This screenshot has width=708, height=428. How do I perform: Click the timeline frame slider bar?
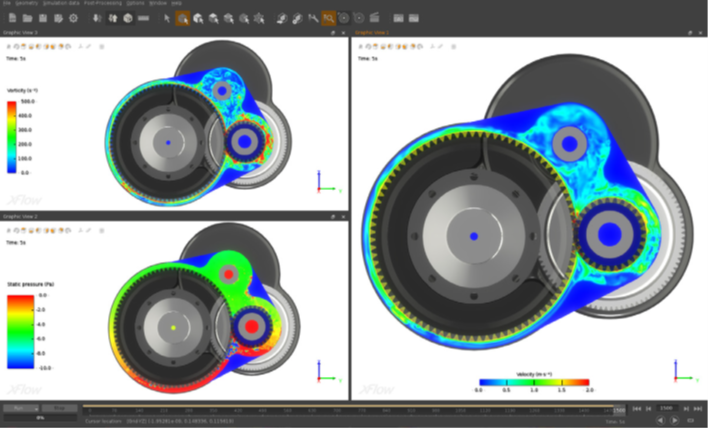point(350,409)
